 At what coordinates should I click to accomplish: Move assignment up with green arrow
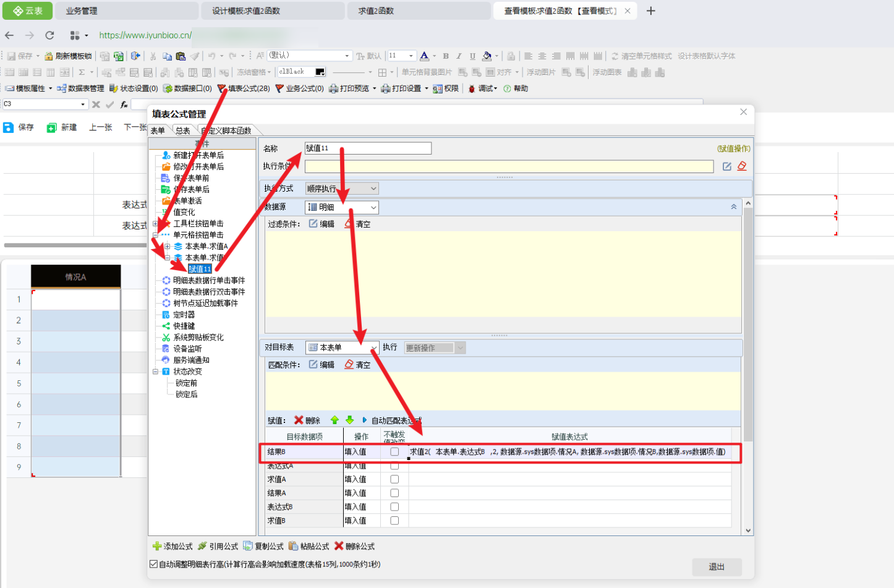(x=334, y=420)
